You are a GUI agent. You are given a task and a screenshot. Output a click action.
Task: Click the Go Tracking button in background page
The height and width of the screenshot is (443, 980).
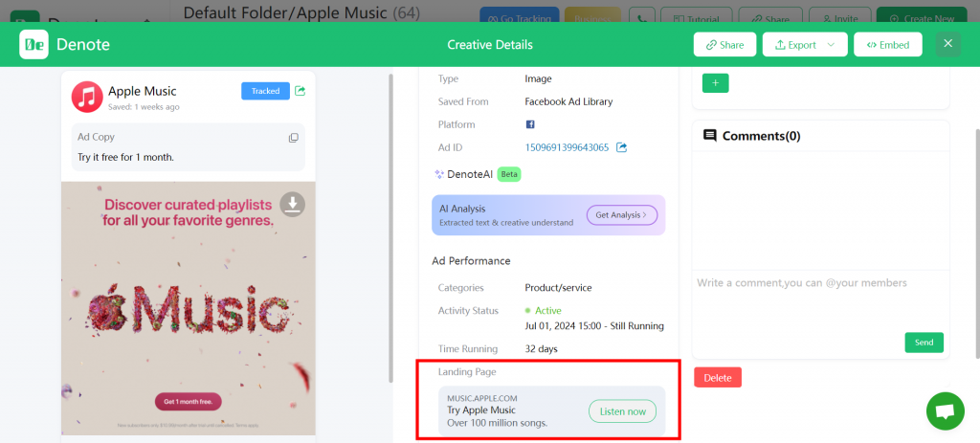(x=519, y=15)
